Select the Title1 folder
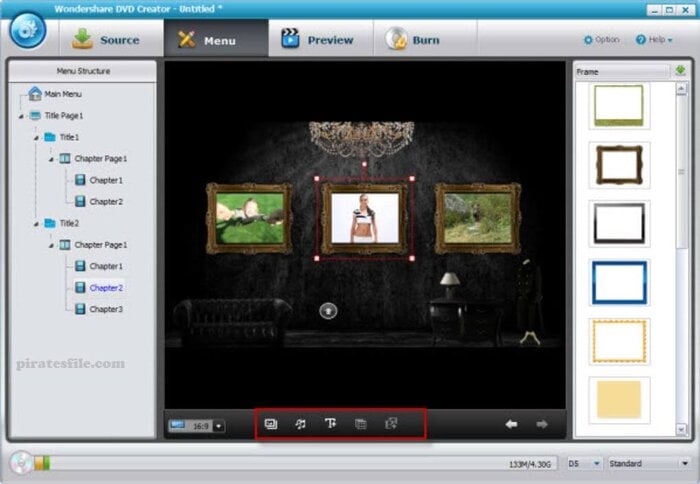This screenshot has height=484, width=700. 62,137
